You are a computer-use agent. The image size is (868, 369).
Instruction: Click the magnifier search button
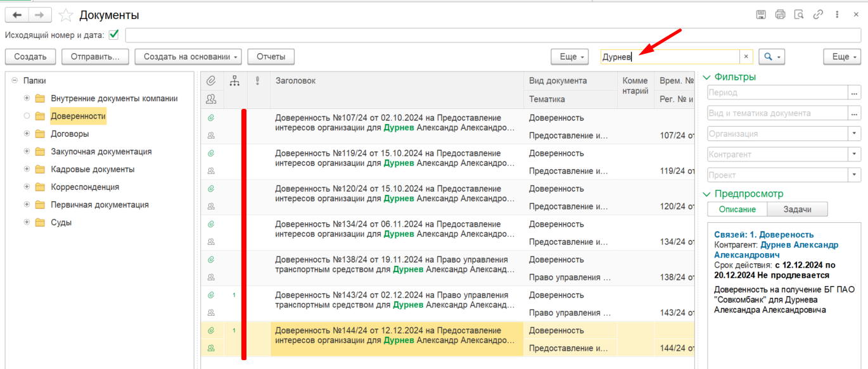[772, 57]
